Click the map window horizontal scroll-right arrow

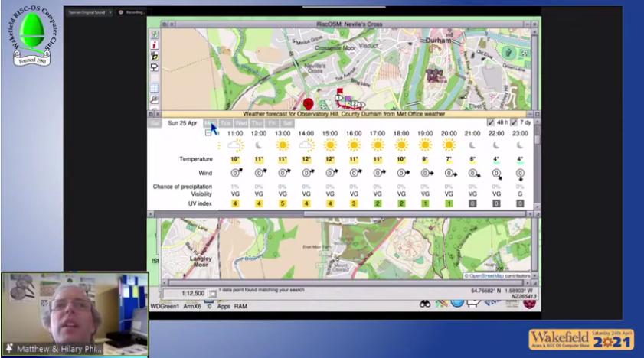click(x=528, y=283)
